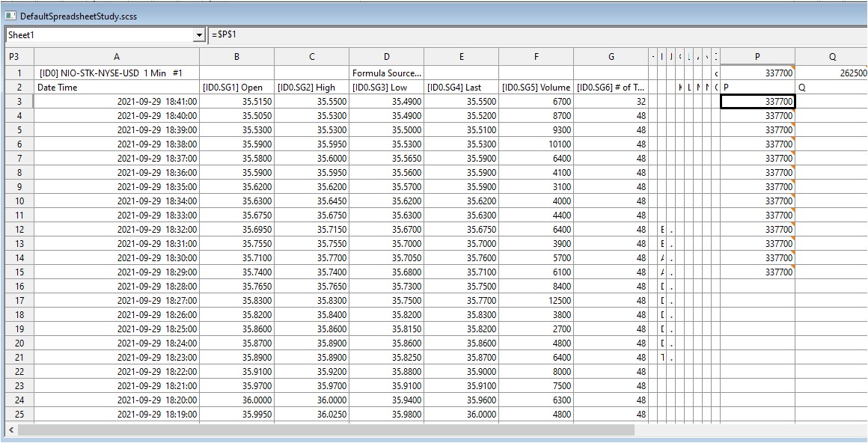868x443 pixels.
Task: Click the Formula Source cell in row 1
Action: (x=386, y=73)
